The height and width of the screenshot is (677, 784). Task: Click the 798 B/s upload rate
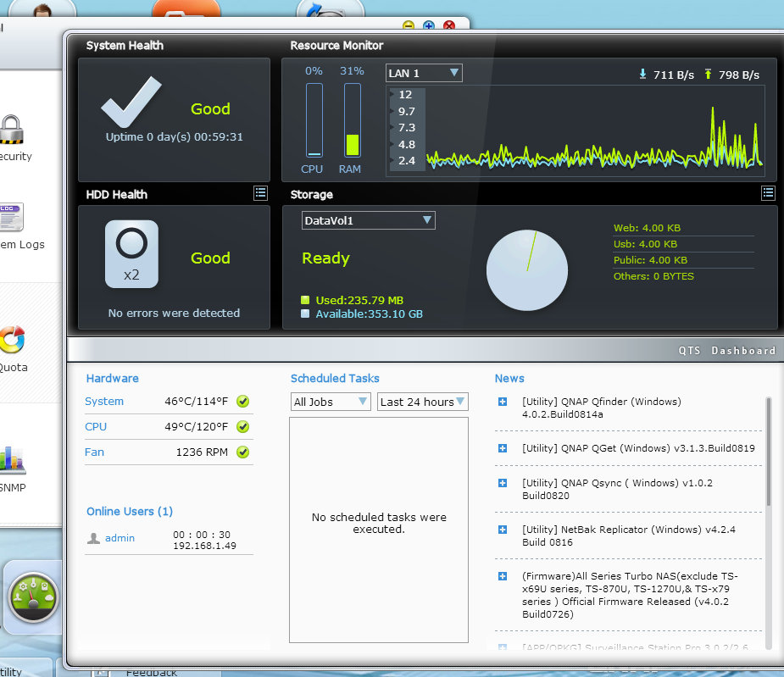pyautogui.click(x=739, y=75)
